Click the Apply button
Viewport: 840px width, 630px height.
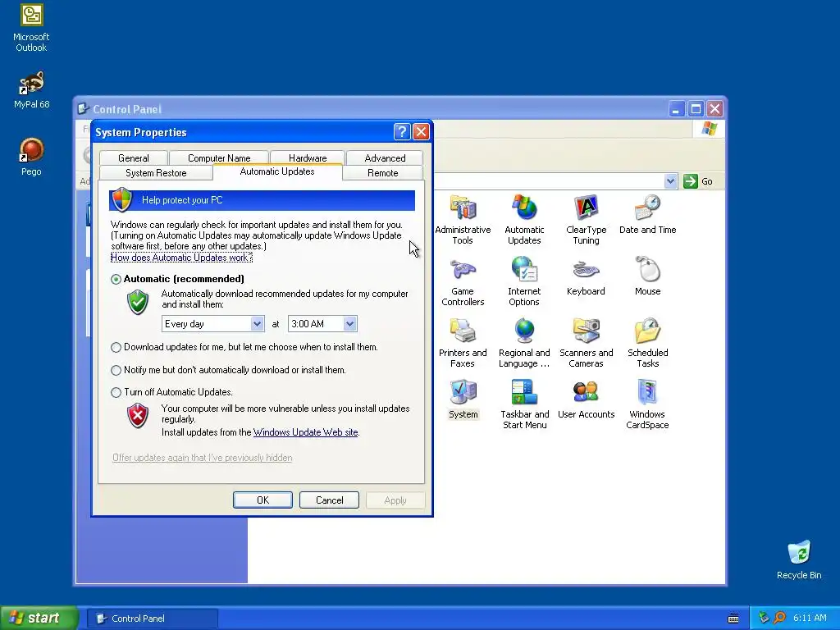coord(395,500)
